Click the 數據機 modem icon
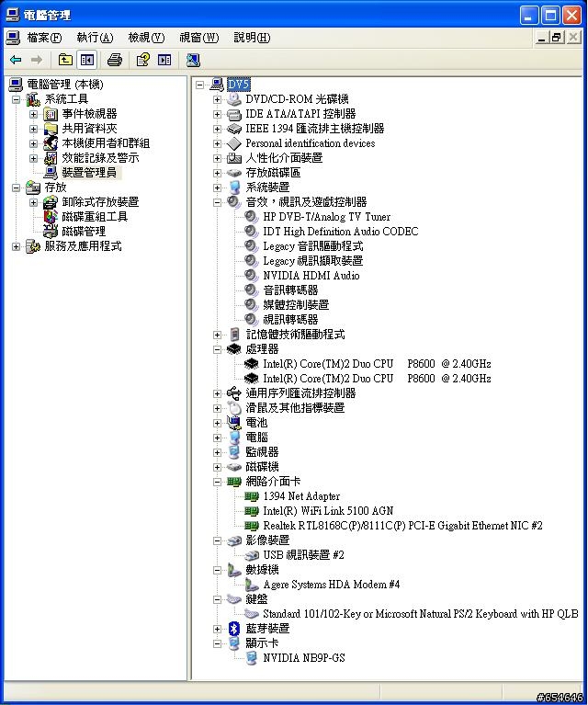Screen dimensions: 588x705 pyautogui.click(x=234, y=570)
